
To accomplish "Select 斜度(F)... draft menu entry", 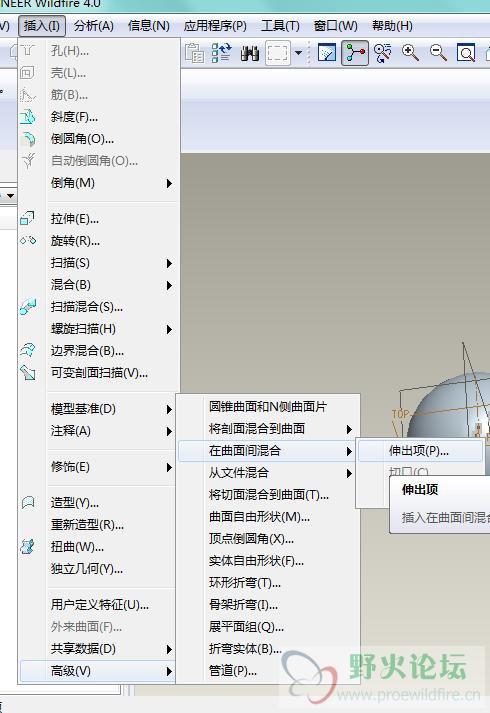I will 99,117.
